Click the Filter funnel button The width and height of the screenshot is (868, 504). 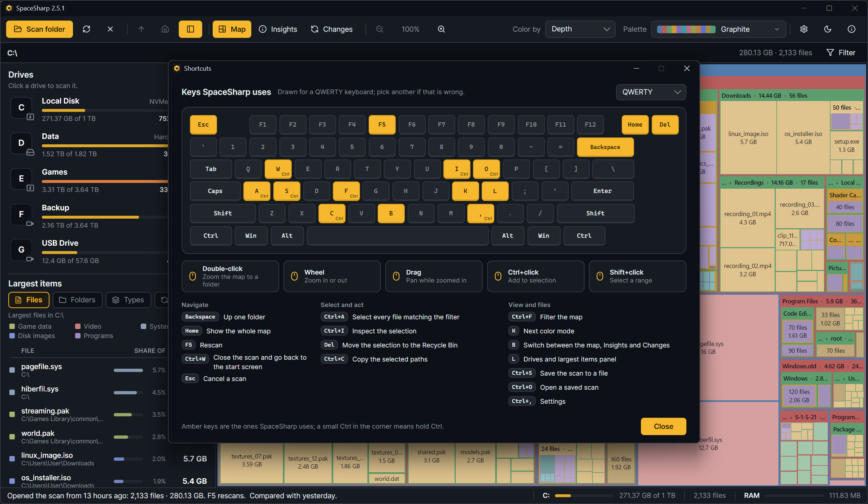click(841, 53)
